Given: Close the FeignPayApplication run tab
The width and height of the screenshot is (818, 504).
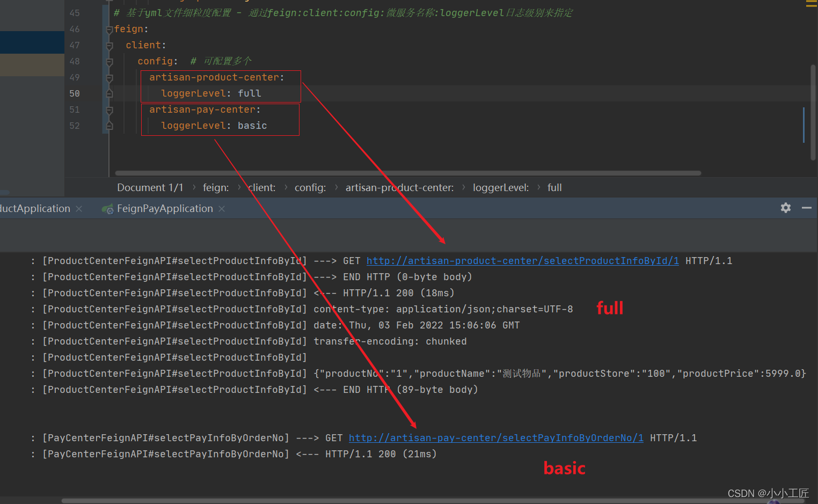Looking at the screenshot, I should (x=222, y=209).
